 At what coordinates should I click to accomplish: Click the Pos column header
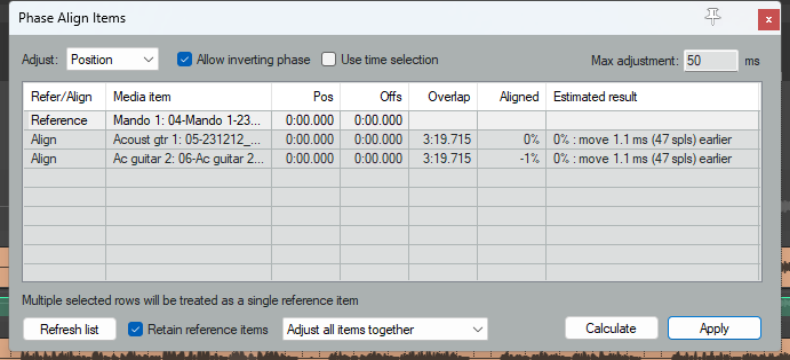pos(306,97)
